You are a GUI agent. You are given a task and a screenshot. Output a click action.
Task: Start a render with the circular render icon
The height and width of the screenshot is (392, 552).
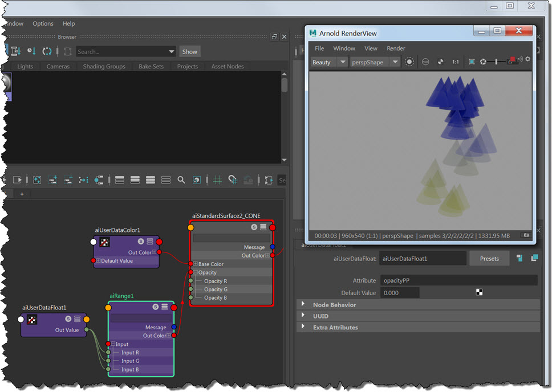coord(409,62)
